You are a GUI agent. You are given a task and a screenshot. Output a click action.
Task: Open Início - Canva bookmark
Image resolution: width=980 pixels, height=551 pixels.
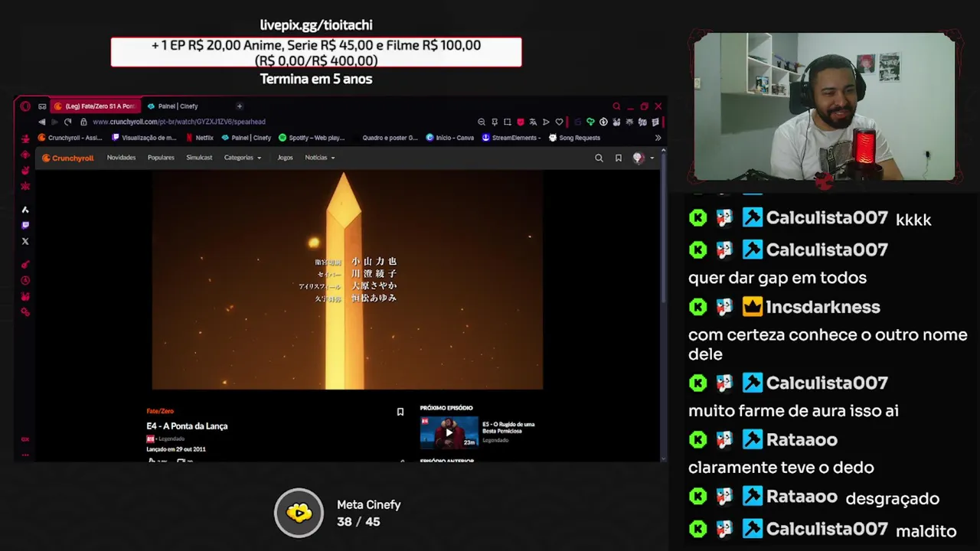tap(450, 138)
